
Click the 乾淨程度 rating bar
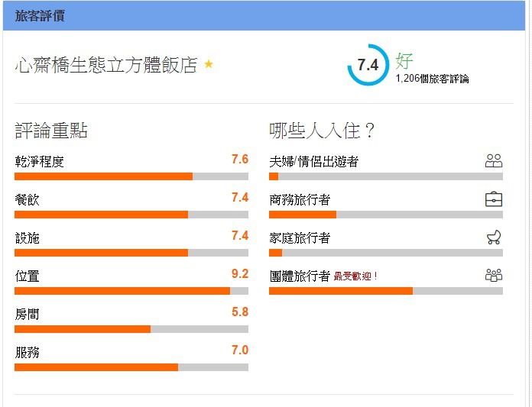point(131,176)
